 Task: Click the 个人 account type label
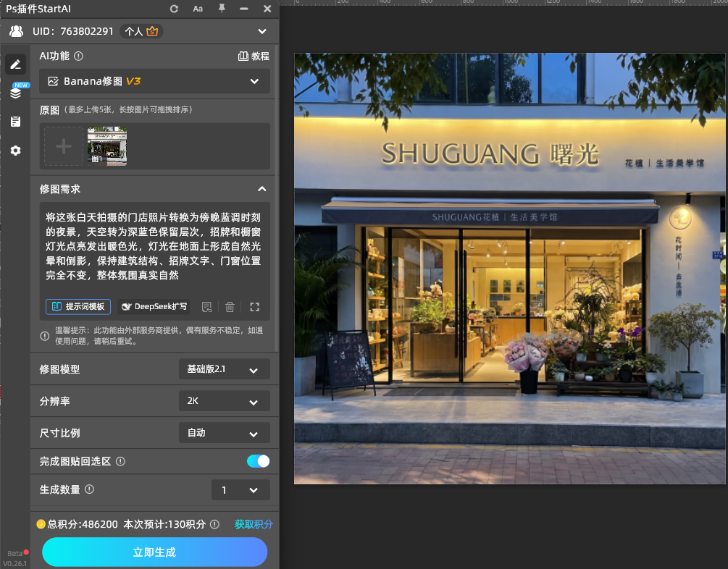pyautogui.click(x=134, y=32)
